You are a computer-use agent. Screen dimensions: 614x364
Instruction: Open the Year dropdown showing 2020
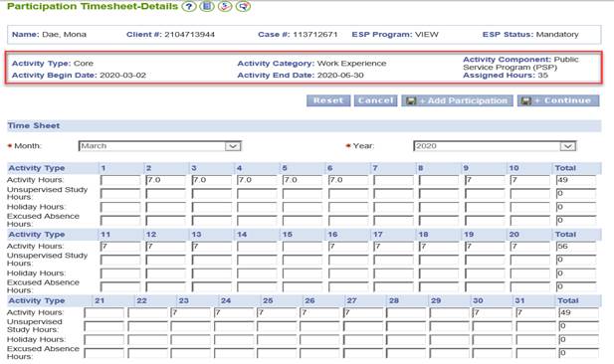pos(495,146)
